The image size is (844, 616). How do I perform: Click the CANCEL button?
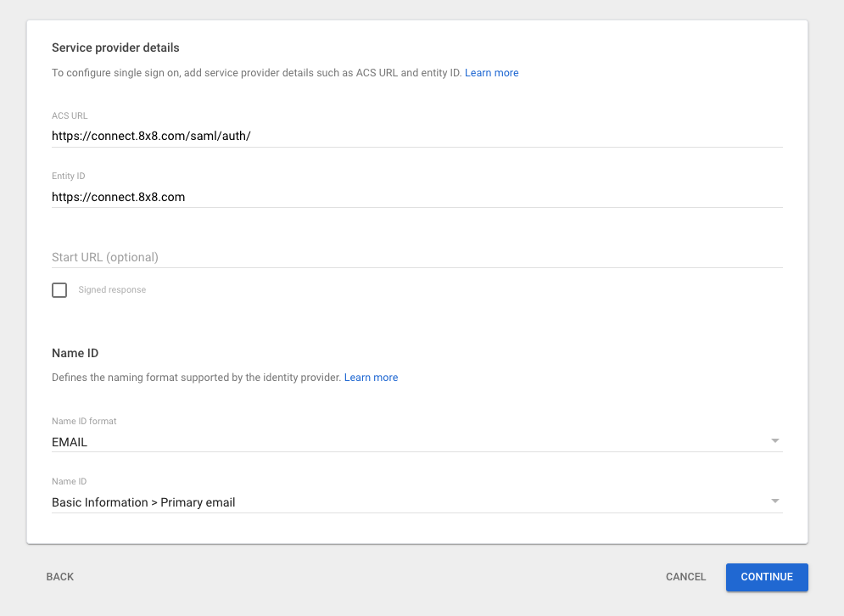click(685, 577)
